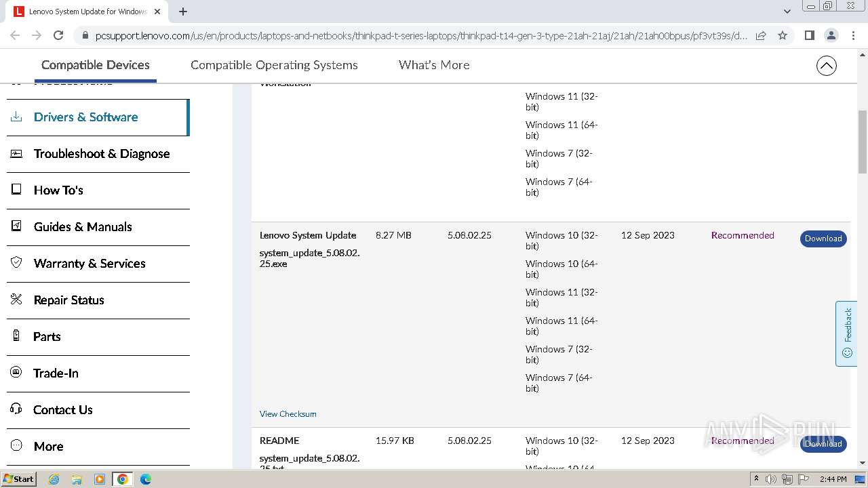Viewport: 868px width, 488px height.
Task: Click the Action Center flag tray icon
Action: pyautogui.click(x=803, y=479)
